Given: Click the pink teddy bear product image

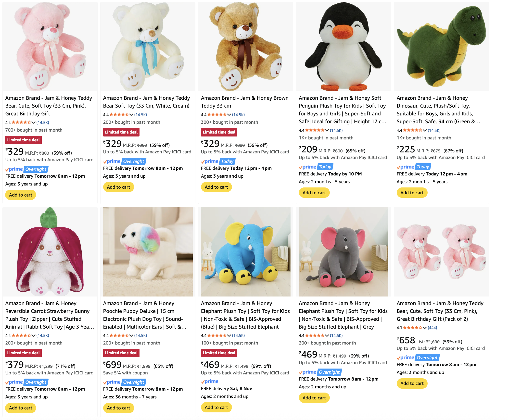Looking at the screenshot, I should [50, 47].
